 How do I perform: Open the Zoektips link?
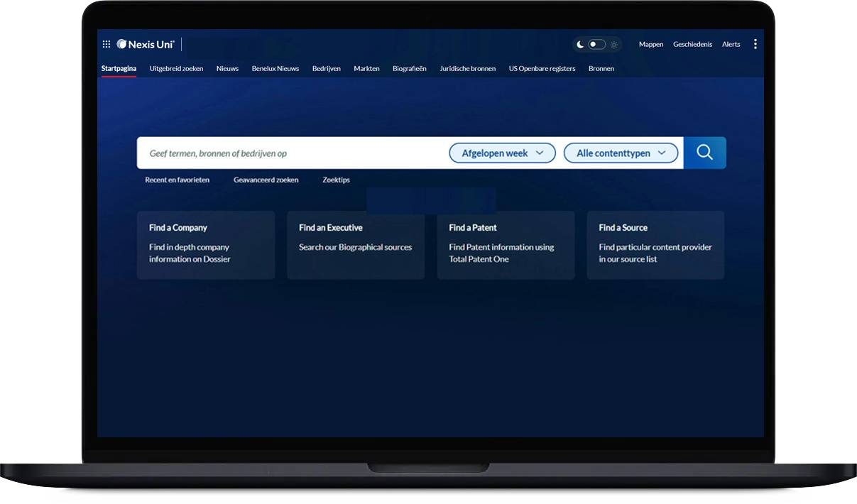tap(336, 180)
